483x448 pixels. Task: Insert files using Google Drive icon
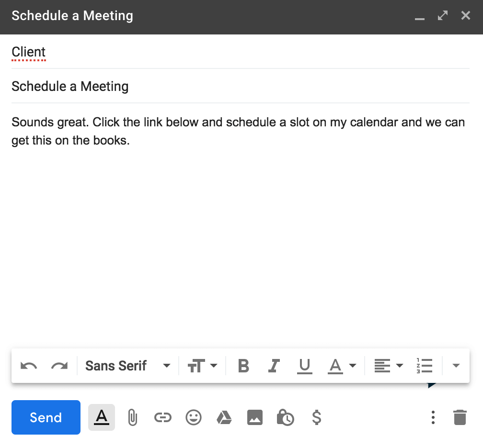(x=224, y=417)
